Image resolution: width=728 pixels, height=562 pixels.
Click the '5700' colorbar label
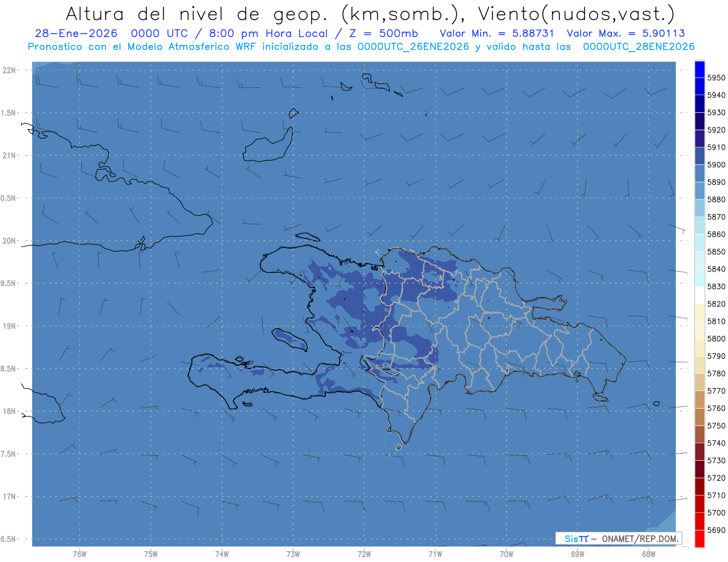click(x=716, y=512)
